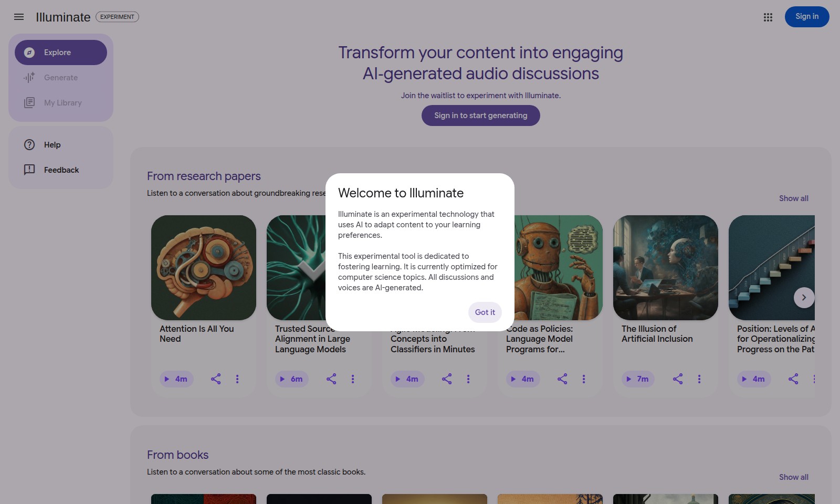Open the Position: Levels staircase thumbnail

772,268
